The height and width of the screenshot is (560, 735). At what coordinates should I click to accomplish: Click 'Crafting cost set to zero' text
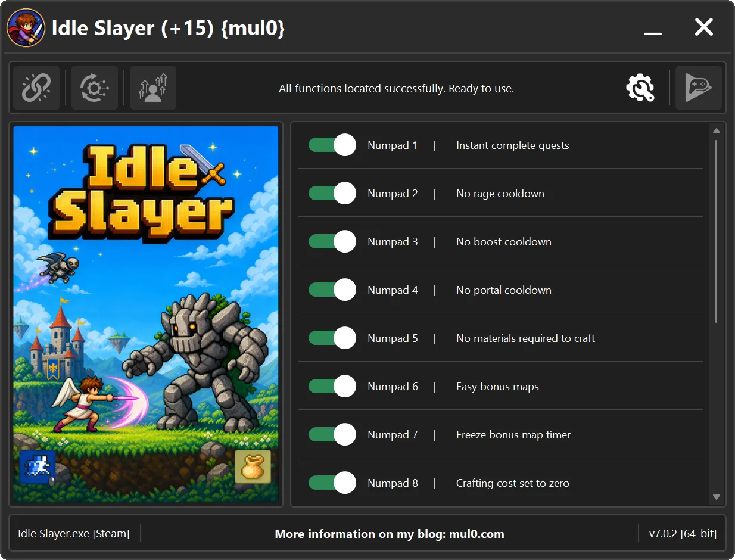(513, 483)
